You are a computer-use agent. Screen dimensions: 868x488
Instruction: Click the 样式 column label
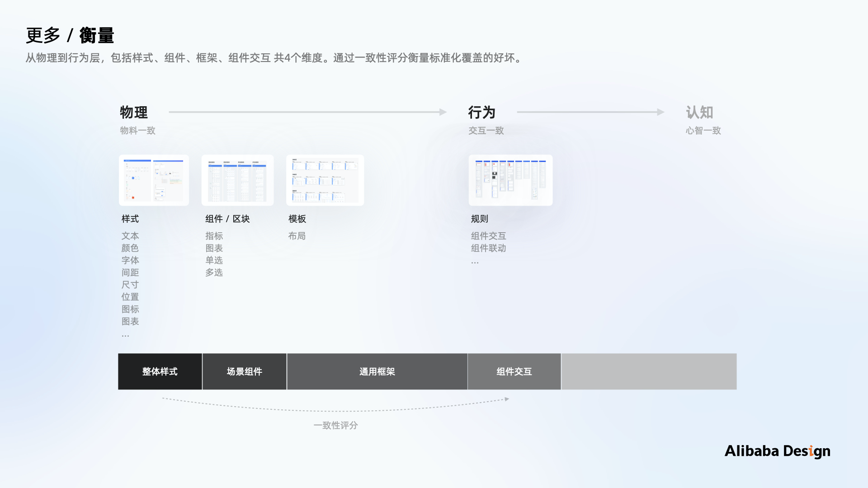[130, 219]
